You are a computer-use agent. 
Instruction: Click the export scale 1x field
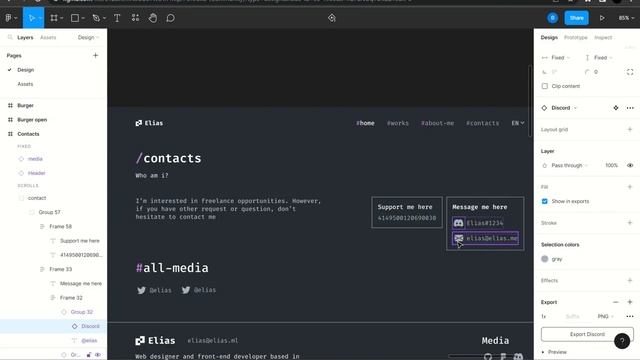pos(544,316)
